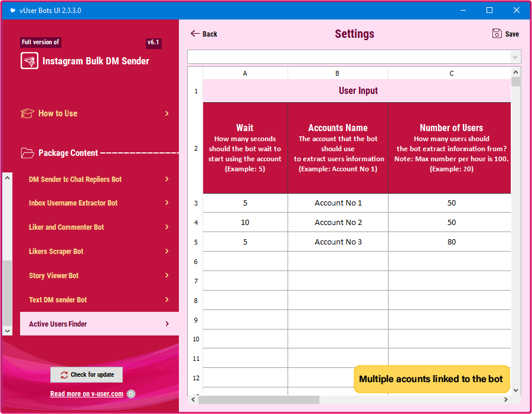
Task: Open the dropdown above the spreadsheet
Action: pyautogui.click(x=515, y=57)
